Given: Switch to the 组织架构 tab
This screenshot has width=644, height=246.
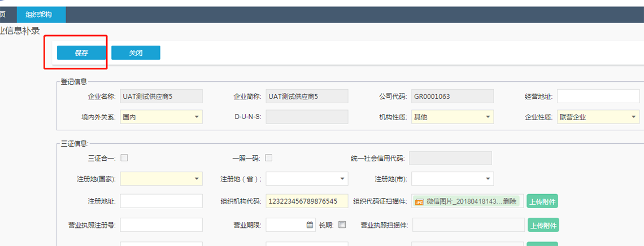Looking at the screenshot, I should (x=41, y=15).
